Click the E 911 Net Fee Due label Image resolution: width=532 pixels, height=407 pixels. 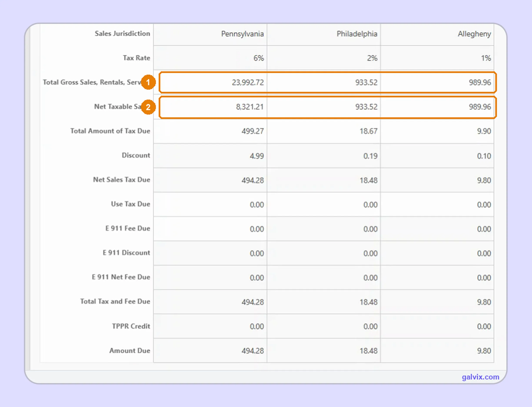(121, 277)
